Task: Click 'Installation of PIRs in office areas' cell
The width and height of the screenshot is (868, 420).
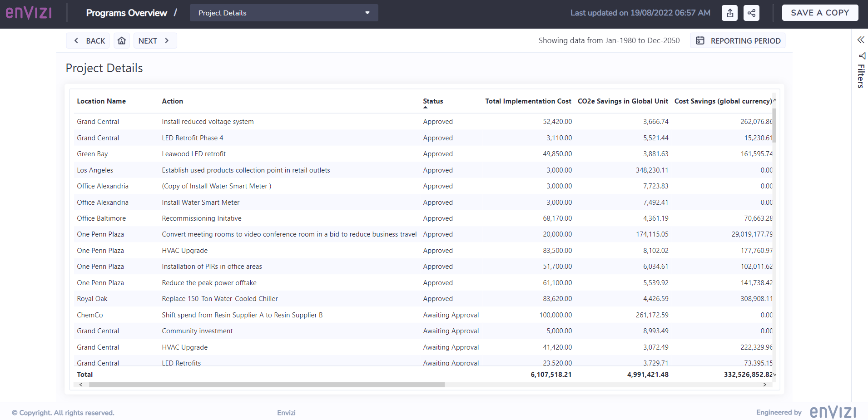Action: click(212, 267)
